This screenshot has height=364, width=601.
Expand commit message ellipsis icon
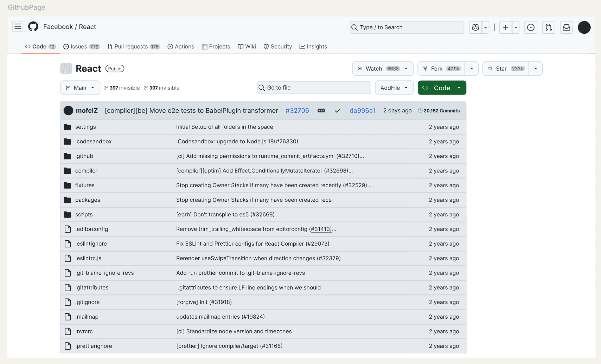coord(321,111)
